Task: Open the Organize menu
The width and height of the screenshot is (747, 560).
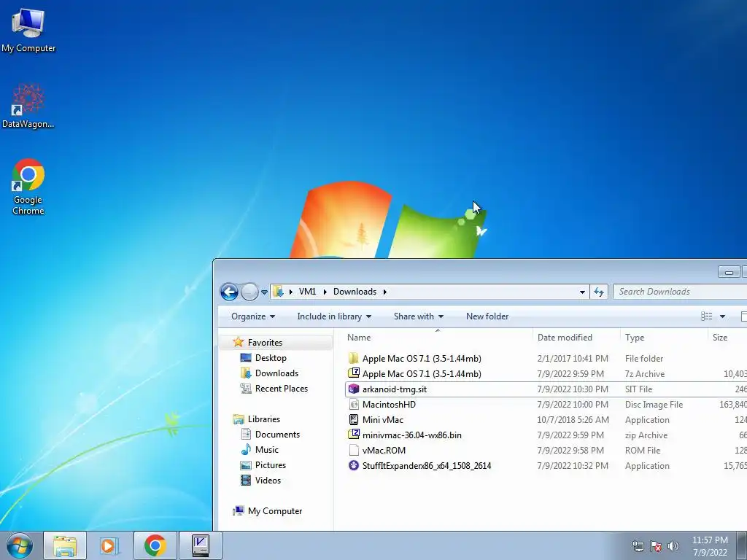Action: click(x=253, y=316)
